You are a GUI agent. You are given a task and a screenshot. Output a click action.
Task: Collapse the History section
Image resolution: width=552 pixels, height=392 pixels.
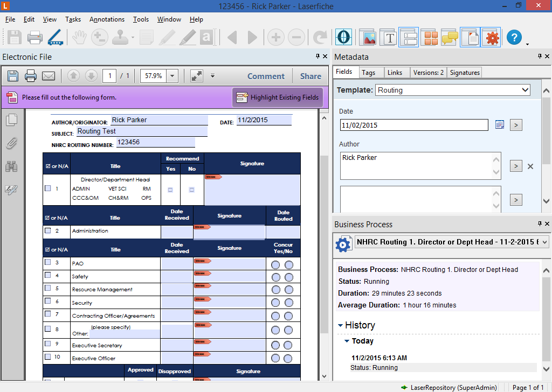341,326
